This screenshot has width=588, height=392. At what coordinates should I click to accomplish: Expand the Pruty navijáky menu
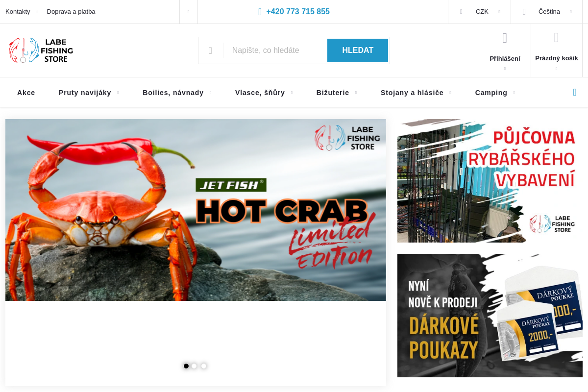tap(89, 93)
